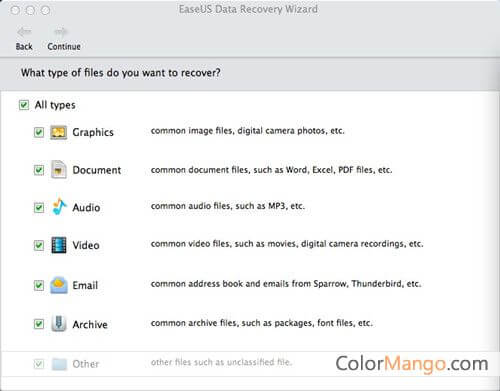
Task: Select the Audio label
Action: pos(86,208)
